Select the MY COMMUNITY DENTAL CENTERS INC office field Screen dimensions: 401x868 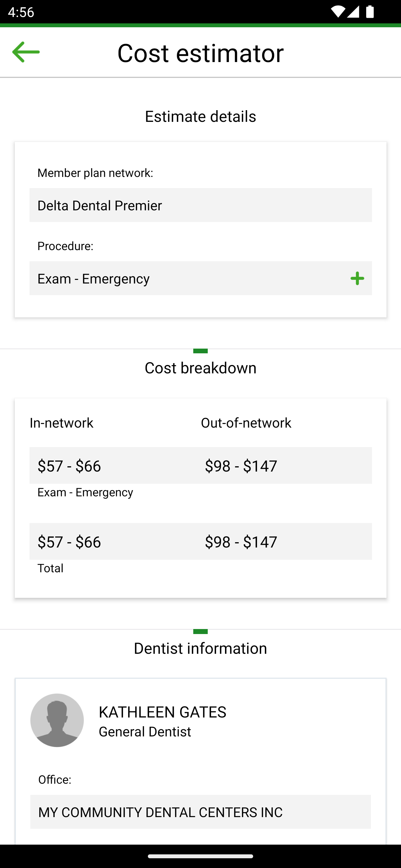pos(200,812)
